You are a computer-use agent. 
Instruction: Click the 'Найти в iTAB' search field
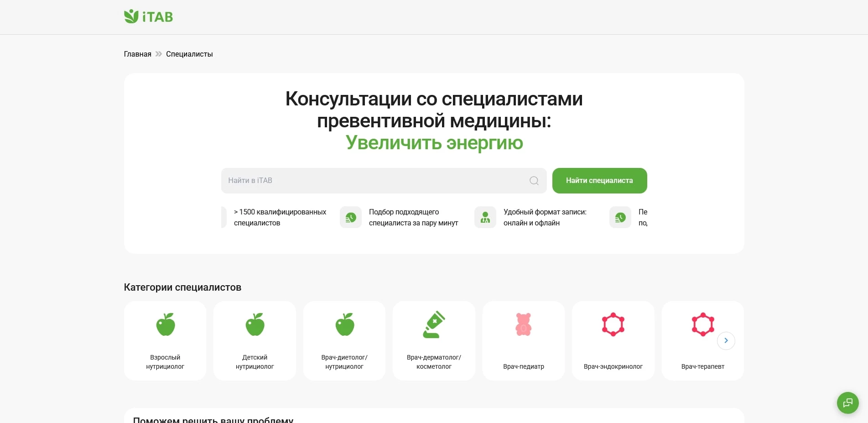tap(365, 180)
